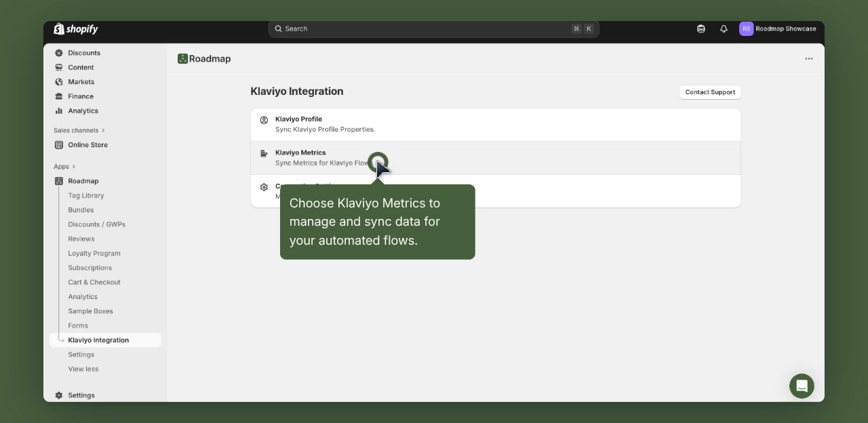Click the Search field in the top bar

tap(434, 28)
